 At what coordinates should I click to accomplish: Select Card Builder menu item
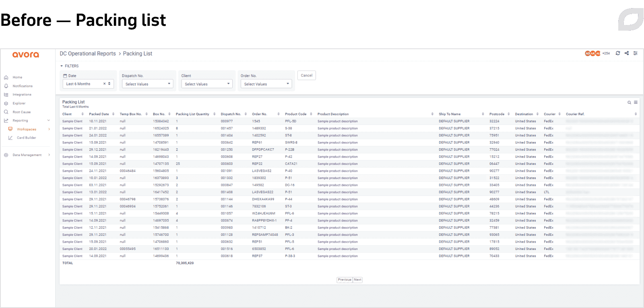point(27,138)
